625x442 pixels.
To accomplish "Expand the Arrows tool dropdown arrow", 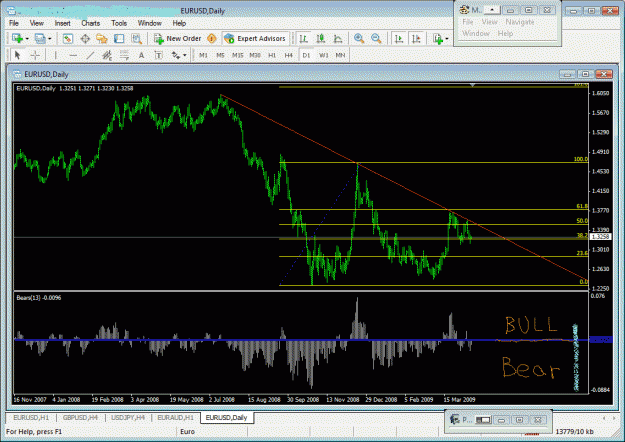I will 185,55.
